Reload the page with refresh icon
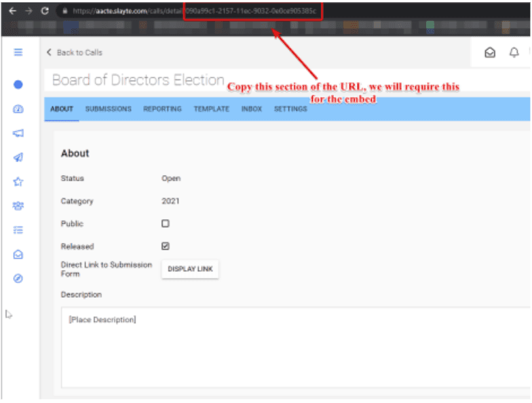 45,11
